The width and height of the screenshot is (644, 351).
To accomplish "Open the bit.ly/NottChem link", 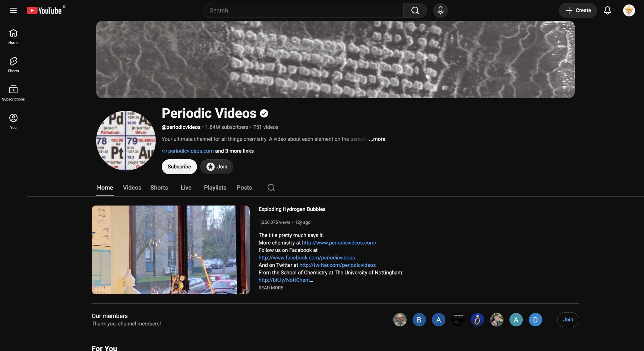I will [284, 280].
